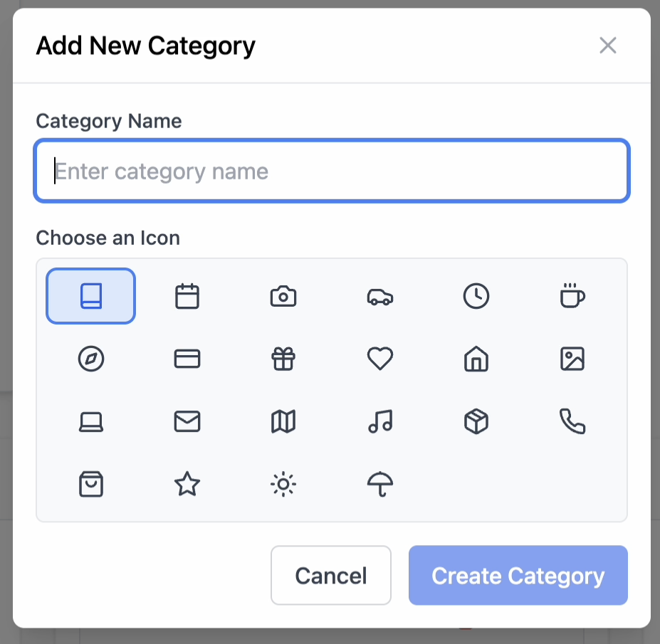Select the umbrella icon
This screenshot has width=660, height=644.
point(380,484)
